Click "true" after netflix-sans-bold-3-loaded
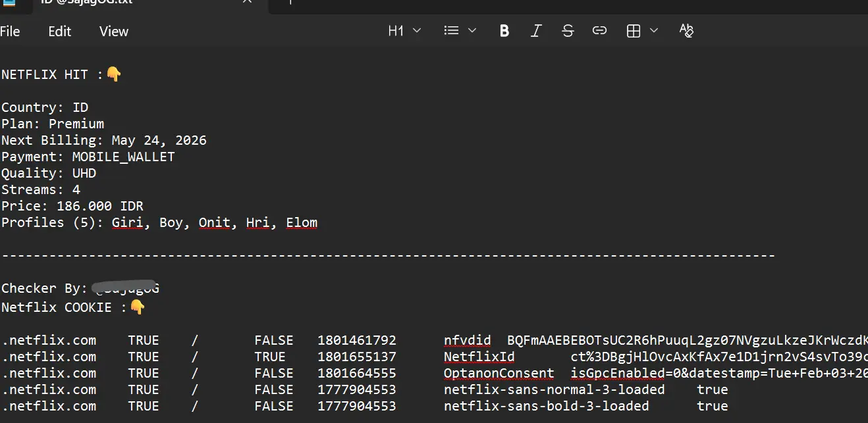Viewport: 868px width, 423px height. pyautogui.click(x=713, y=406)
